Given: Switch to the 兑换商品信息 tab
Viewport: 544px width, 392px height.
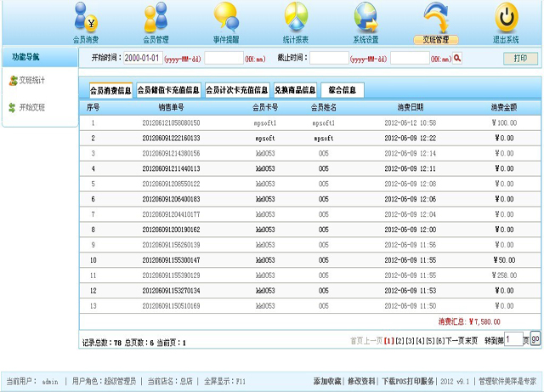Looking at the screenshot, I should click(x=295, y=90).
